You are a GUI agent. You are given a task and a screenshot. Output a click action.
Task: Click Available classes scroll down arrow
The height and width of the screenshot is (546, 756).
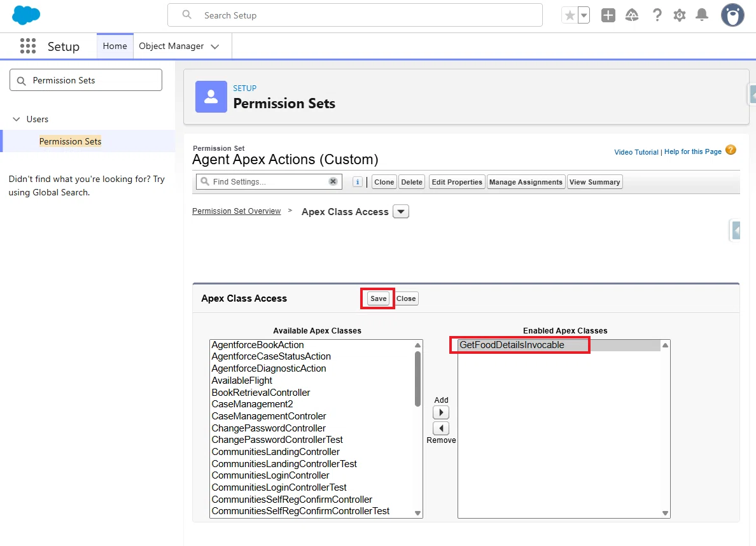(417, 513)
